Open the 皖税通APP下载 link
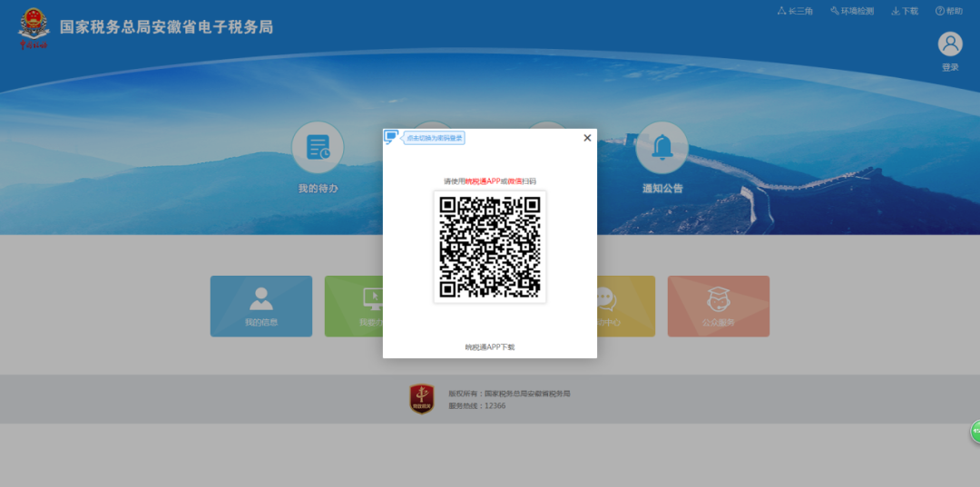 (490, 347)
